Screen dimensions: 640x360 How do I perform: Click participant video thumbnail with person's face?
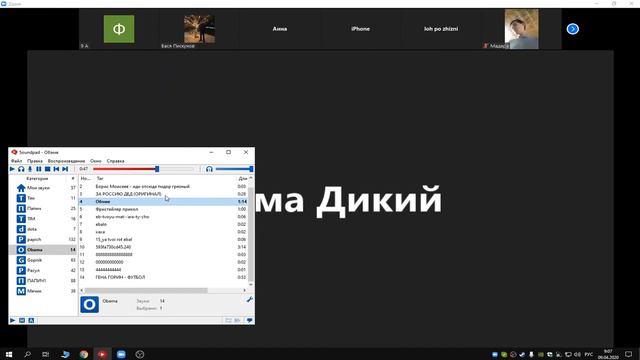[x=521, y=29]
